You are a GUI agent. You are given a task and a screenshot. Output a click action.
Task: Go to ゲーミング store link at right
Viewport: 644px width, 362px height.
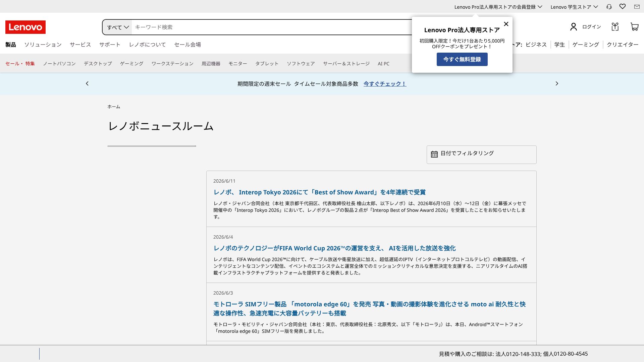point(586,45)
